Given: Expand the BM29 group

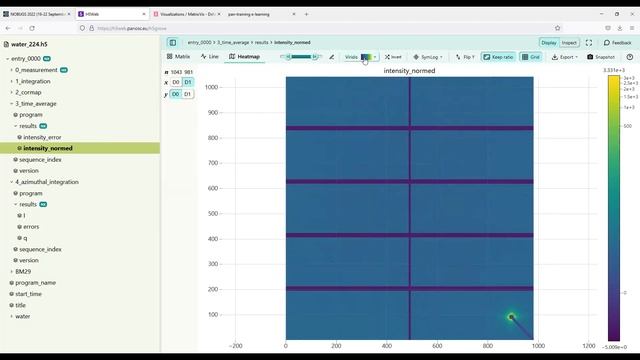Looking at the screenshot, I should [11, 271].
